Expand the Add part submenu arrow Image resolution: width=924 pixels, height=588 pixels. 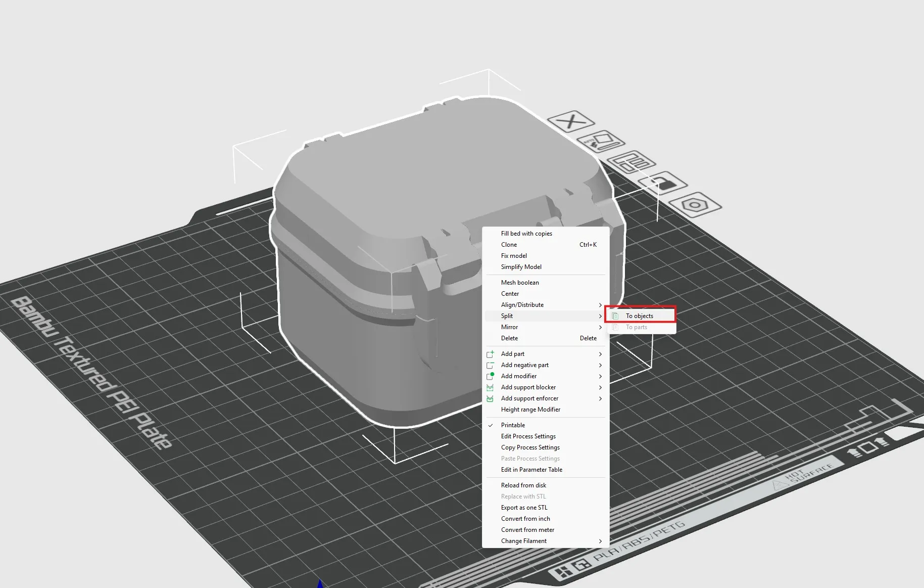[x=600, y=354]
